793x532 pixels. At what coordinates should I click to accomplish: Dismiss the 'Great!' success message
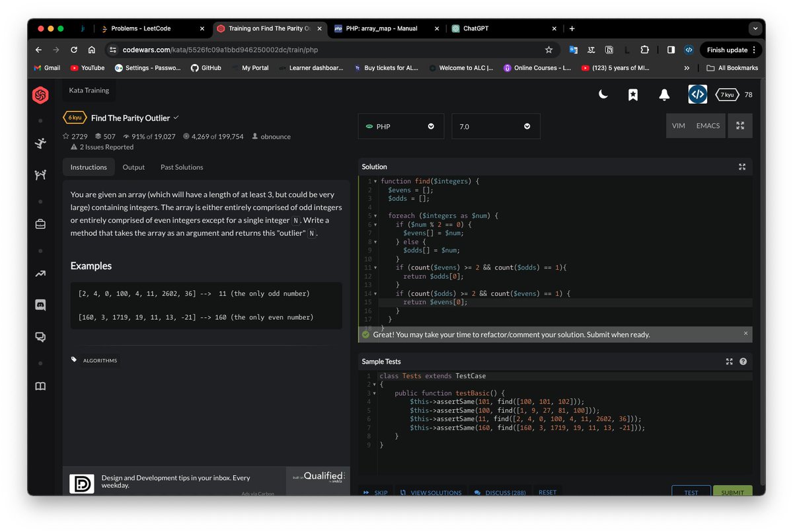(745, 333)
